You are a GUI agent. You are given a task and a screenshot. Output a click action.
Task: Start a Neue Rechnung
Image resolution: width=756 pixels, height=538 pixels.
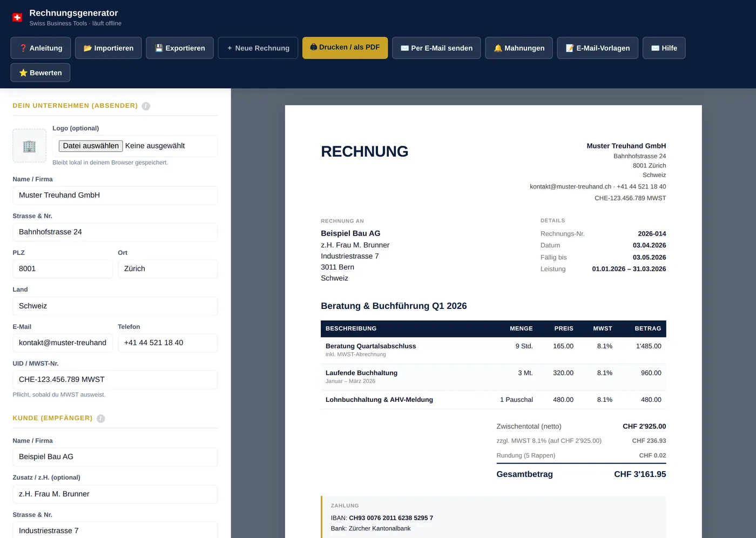point(258,48)
